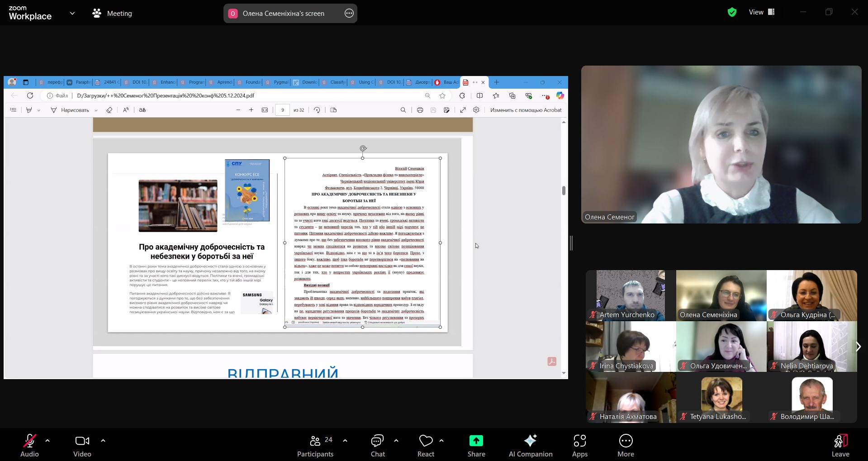The image size is (868, 461).
Task: Click the Acrobat icon at page corner
Action: coord(552,361)
